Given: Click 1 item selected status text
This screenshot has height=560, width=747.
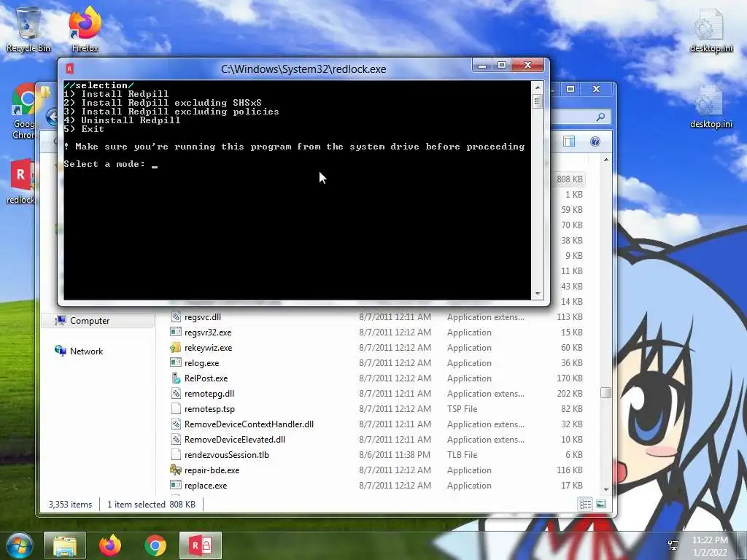Looking at the screenshot, I should click(x=136, y=505).
